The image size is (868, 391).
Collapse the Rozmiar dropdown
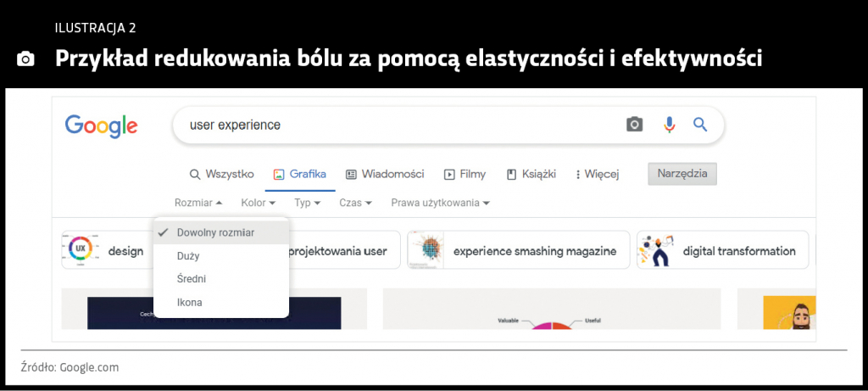(x=198, y=203)
